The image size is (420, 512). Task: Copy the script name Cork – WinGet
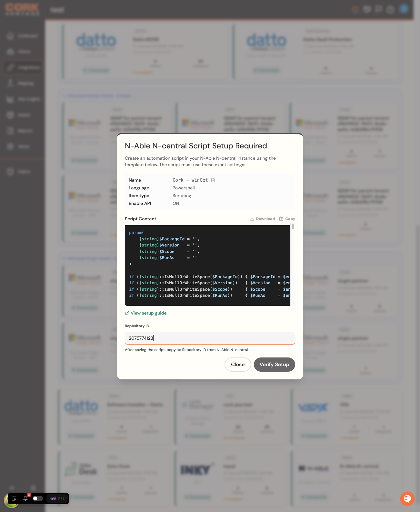213,180
